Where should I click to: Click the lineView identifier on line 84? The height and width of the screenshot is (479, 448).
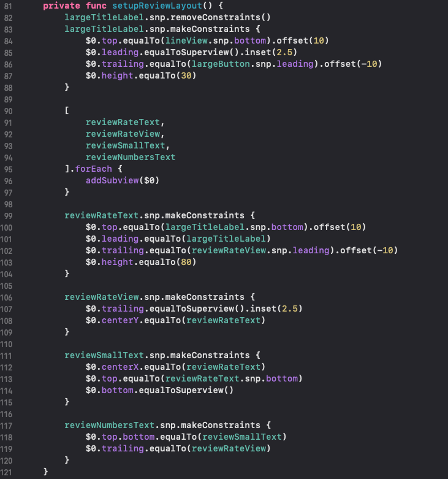[186, 40]
